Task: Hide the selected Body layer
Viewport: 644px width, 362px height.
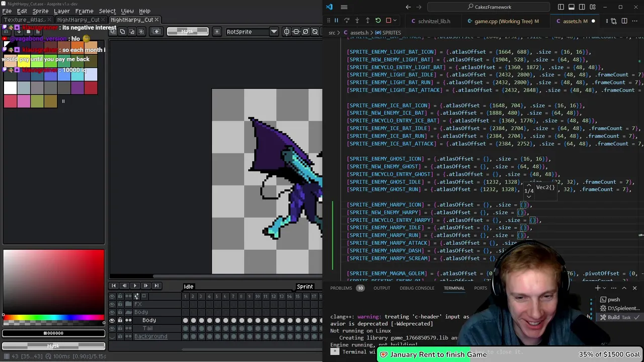Action: click(112, 320)
